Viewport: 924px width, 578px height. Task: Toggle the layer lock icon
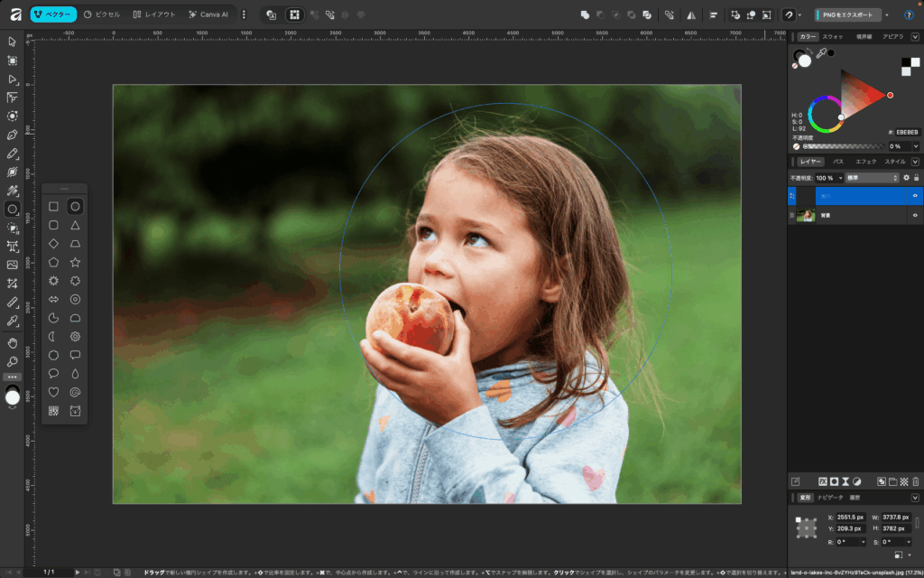point(917,178)
